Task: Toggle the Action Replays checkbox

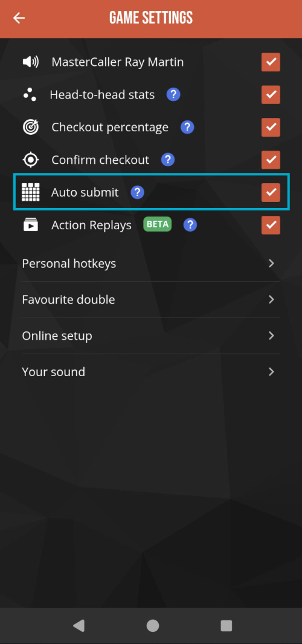Action: [271, 225]
